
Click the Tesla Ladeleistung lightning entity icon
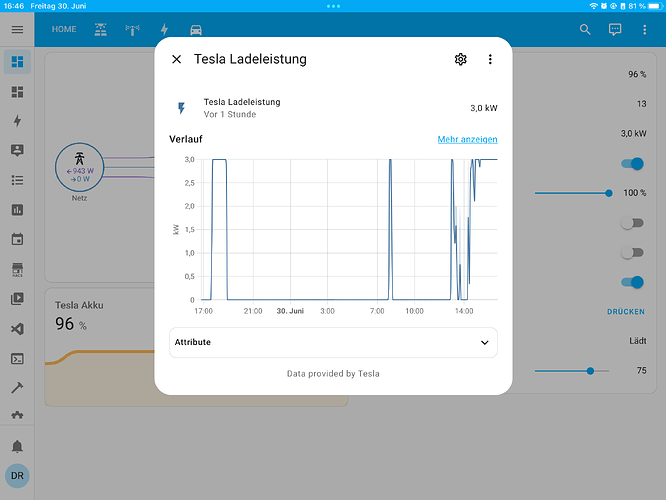click(x=181, y=108)
